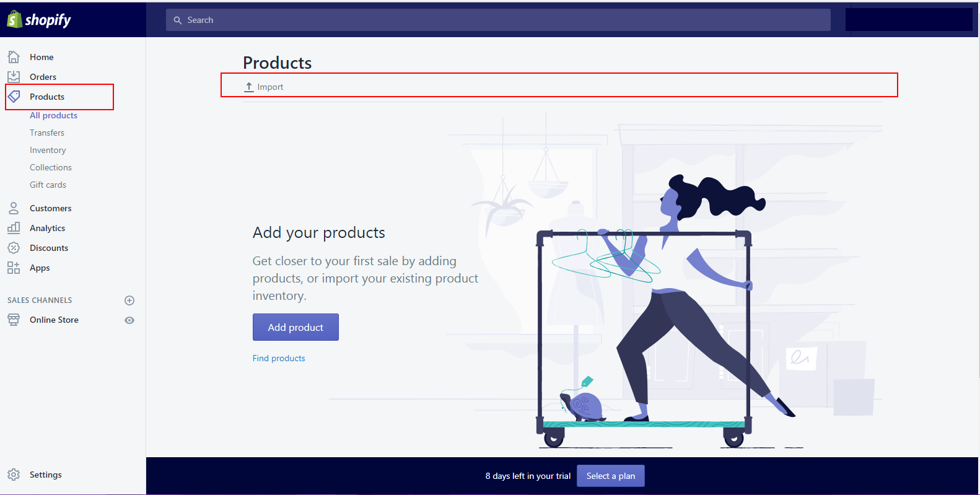Click the Products tag icon
Screen dimensions: 980x495
[14, 97]
